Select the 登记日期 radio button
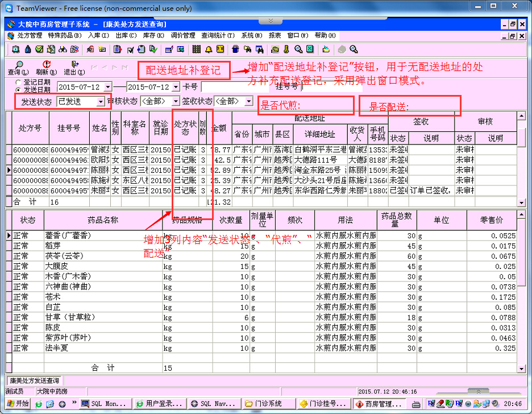 tap(18, 82)
